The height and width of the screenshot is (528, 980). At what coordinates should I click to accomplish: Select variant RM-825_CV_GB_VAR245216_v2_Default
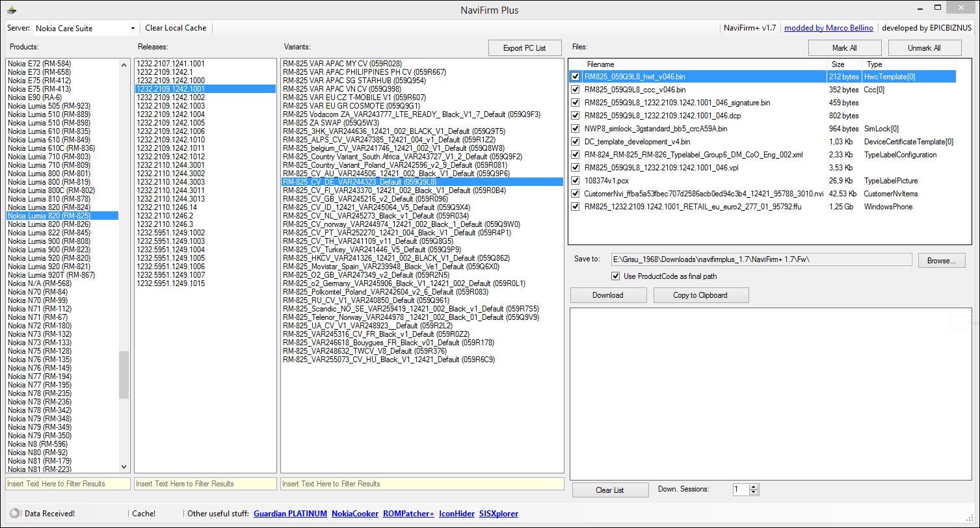tap(365, 199)
